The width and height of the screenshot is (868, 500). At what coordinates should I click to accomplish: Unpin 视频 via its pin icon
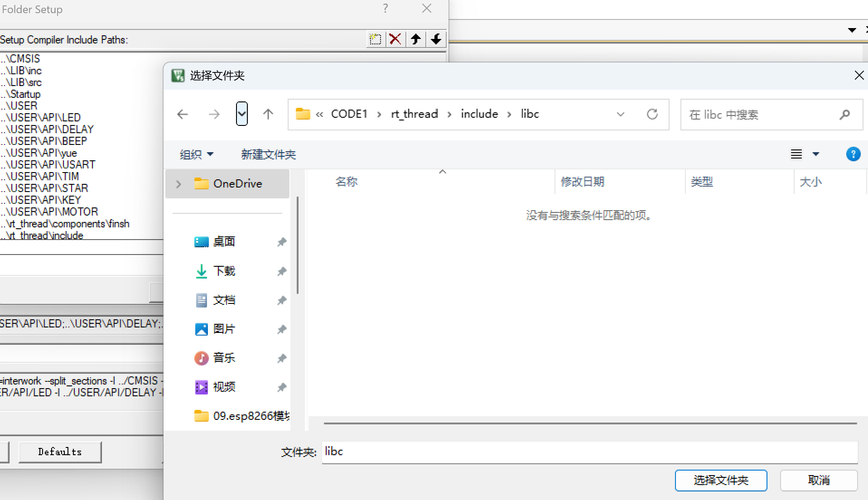pyautogui.click(x=282, y=387)
